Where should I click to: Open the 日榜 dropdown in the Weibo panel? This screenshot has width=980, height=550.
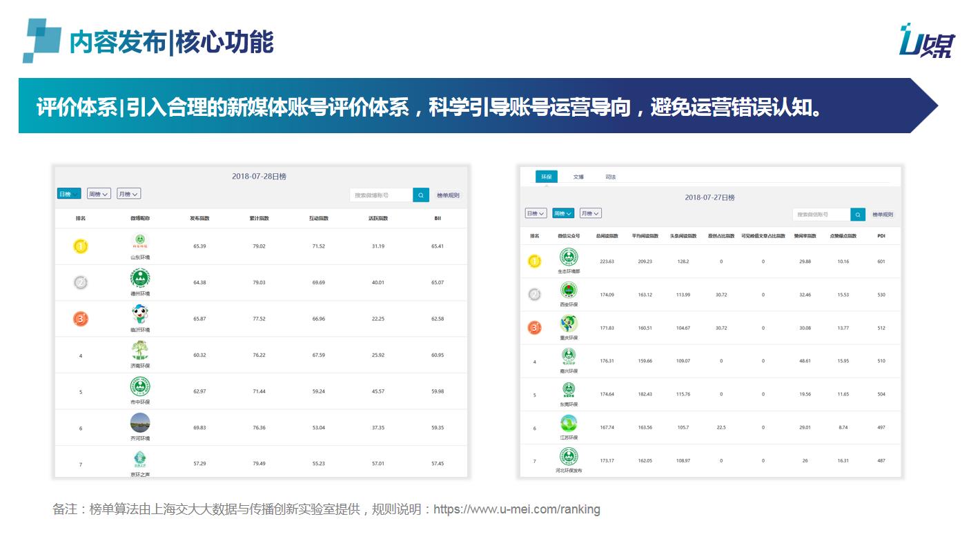click(69, 194)
